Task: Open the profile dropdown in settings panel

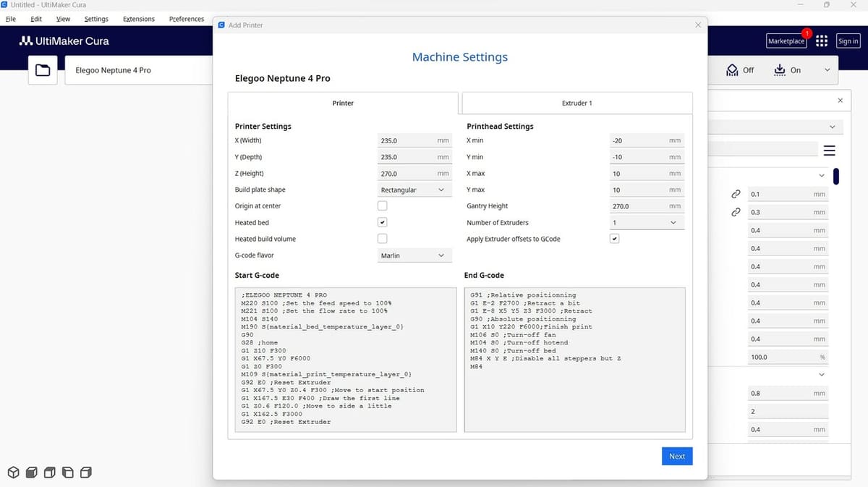Action: click(775, 127)
